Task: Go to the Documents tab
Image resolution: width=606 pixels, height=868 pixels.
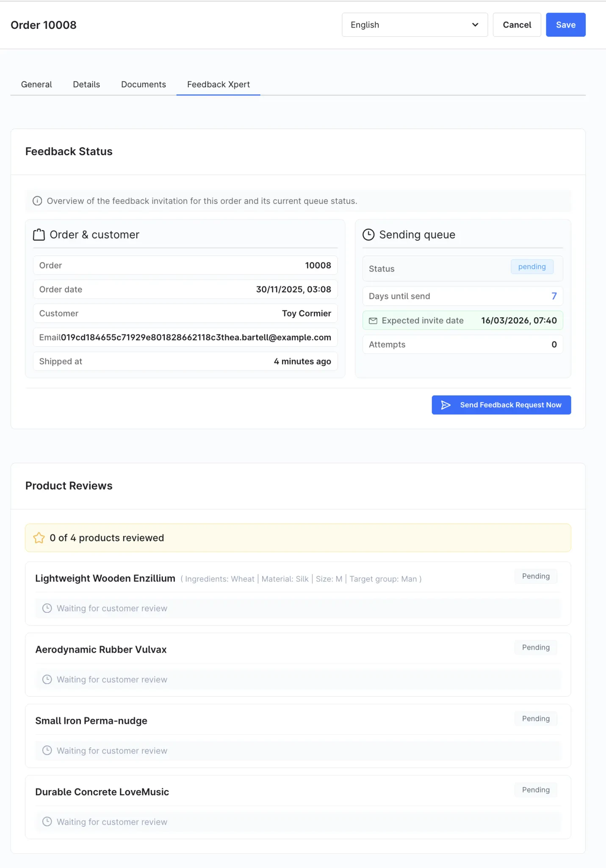Action: pyautogui.click(x=144, y=84)
